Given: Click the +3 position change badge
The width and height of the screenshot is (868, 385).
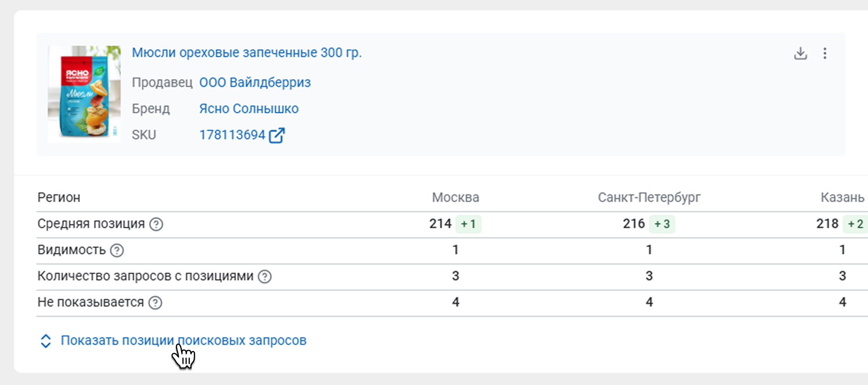Looking at the screenshot, I should pos(662,224).
